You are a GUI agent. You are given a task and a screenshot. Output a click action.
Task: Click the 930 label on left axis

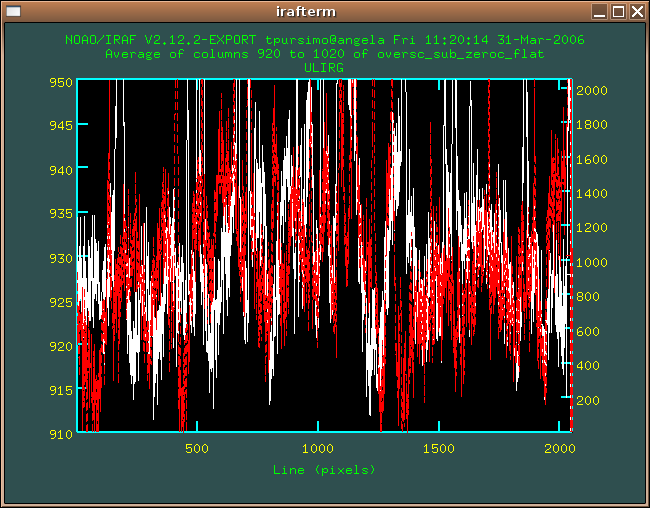(61, 258)
